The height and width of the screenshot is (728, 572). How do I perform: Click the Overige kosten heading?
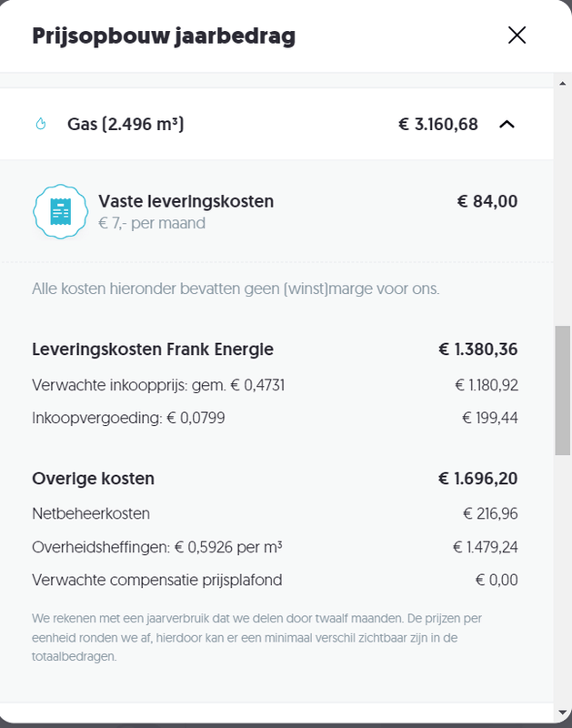pyautogui.click(x=93, y=479)
